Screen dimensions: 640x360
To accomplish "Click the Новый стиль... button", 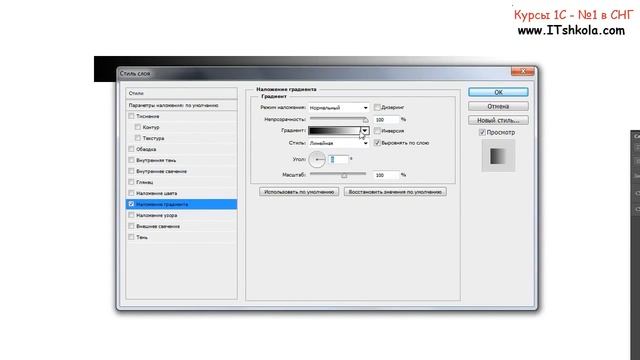I will click(498, 120).
